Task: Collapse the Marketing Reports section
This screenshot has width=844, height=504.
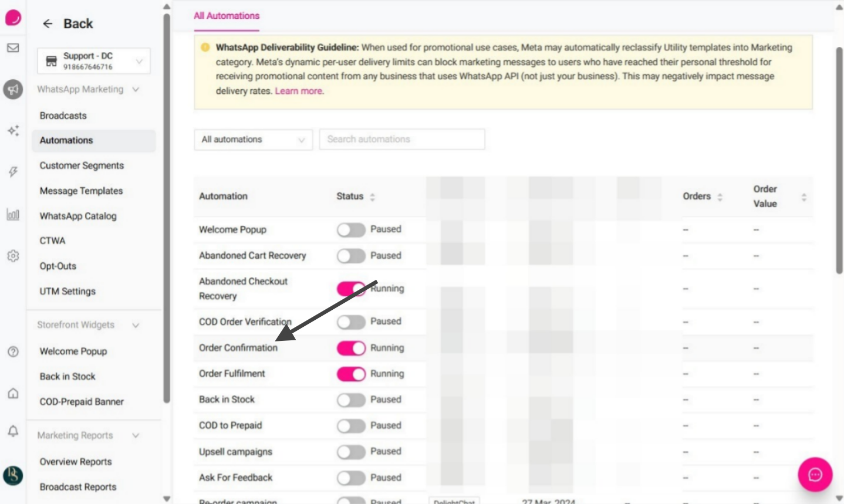Action: (136, 435)
